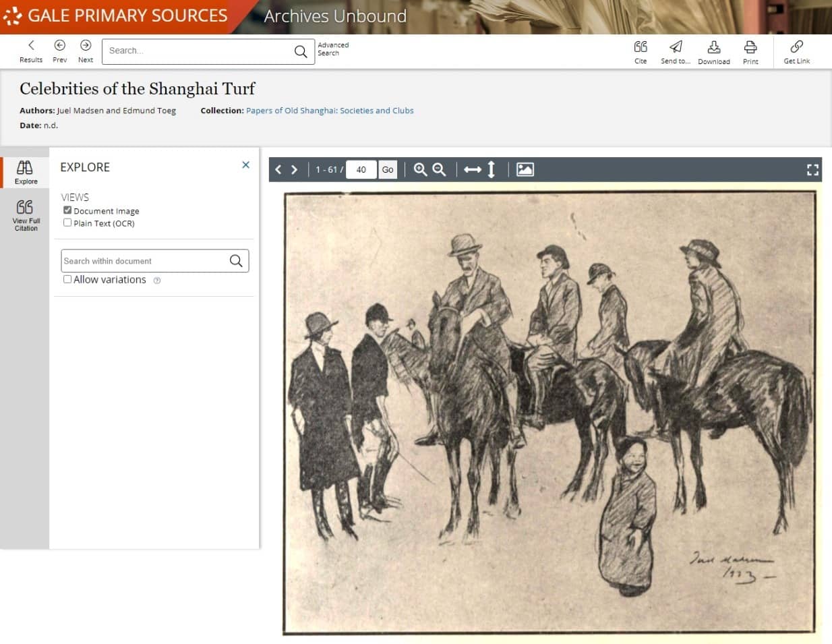
Task: Open Advanced Search
Action: point(333,49)
